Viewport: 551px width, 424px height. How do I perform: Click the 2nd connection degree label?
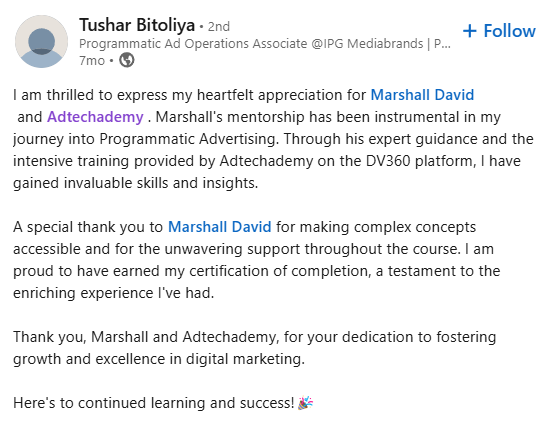(219, 27)
